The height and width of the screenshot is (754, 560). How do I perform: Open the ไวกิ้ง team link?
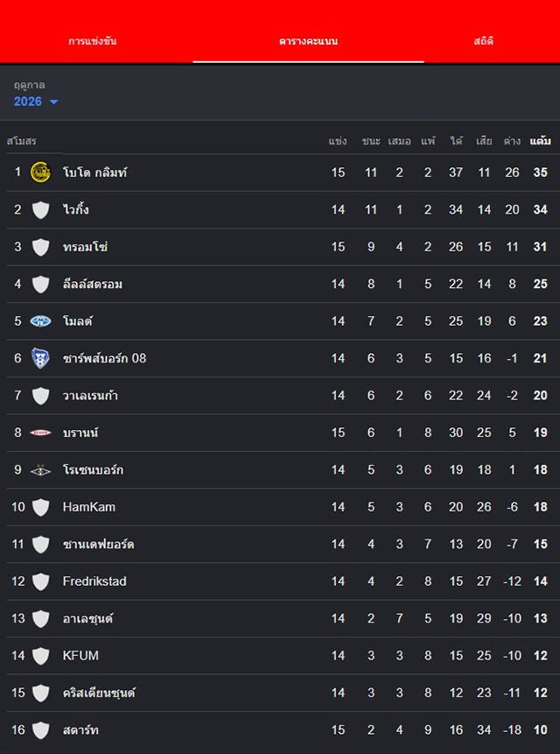(76, 209)
